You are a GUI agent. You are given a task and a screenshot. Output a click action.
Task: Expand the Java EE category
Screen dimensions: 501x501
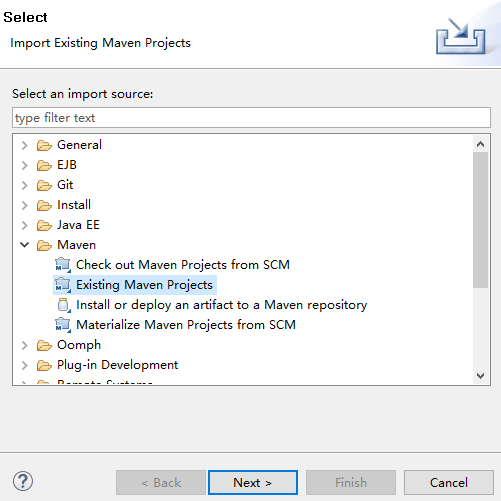pos(24,225)
